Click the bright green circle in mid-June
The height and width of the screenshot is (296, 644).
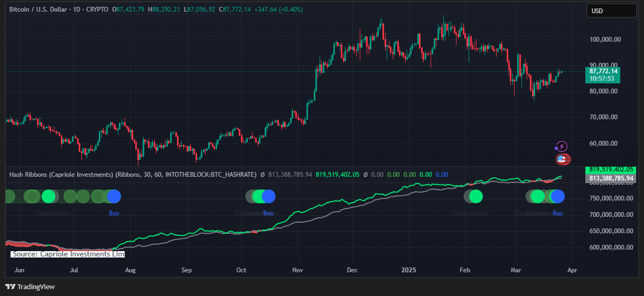49,197
